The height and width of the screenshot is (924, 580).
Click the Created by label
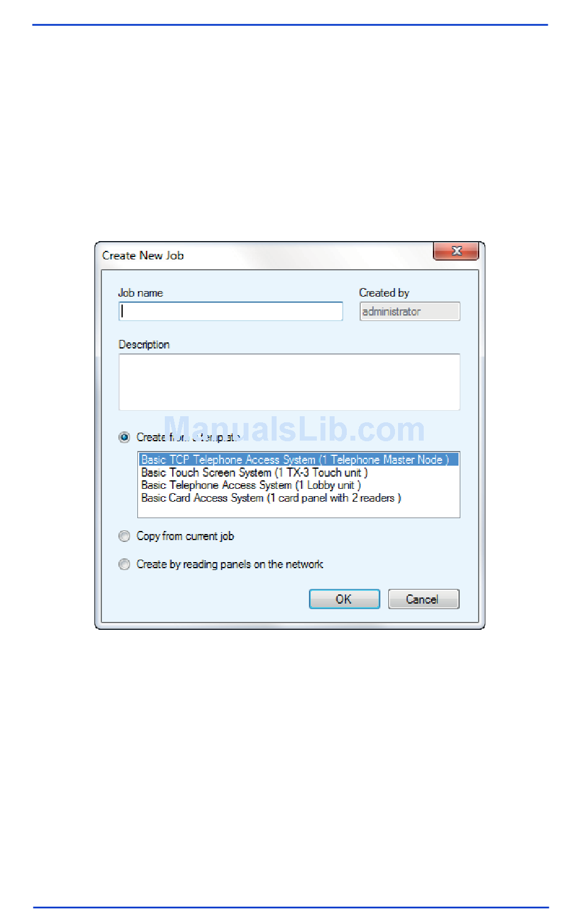(x=384, y=293)
